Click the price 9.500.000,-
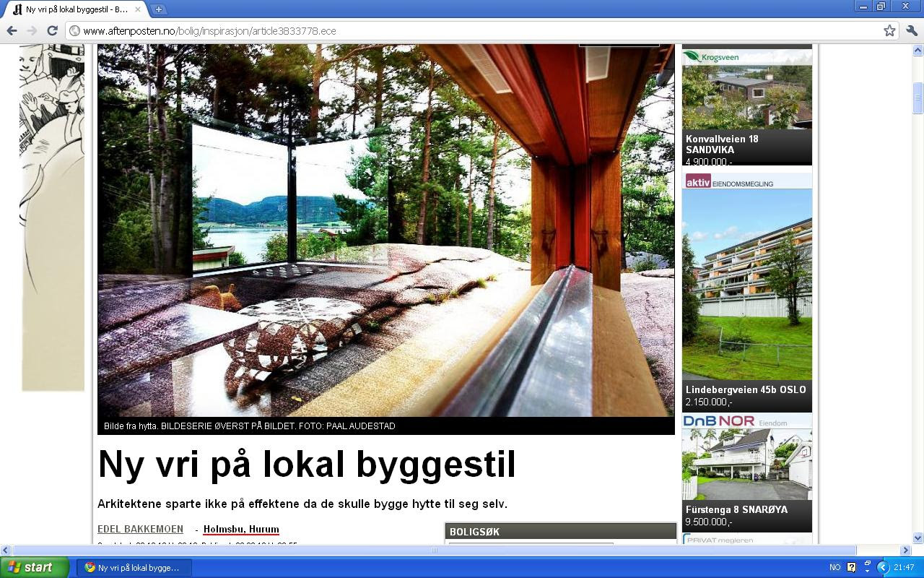 (709, 522)
